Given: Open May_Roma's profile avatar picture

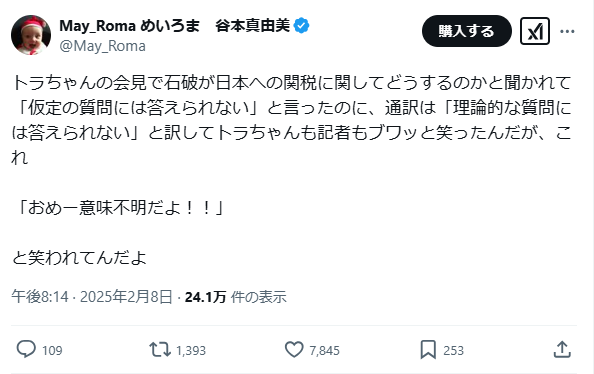Looking at the screenshot, I should (x=31, y=35).
